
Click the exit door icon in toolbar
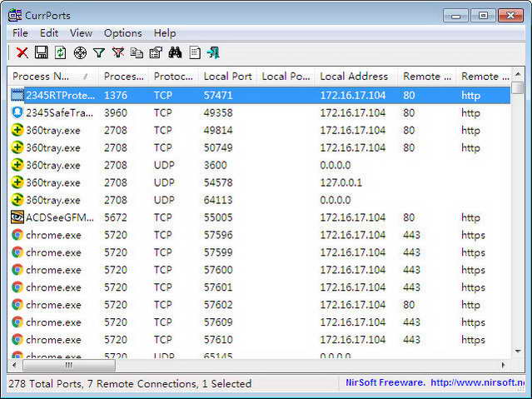[x=213, y=52]
